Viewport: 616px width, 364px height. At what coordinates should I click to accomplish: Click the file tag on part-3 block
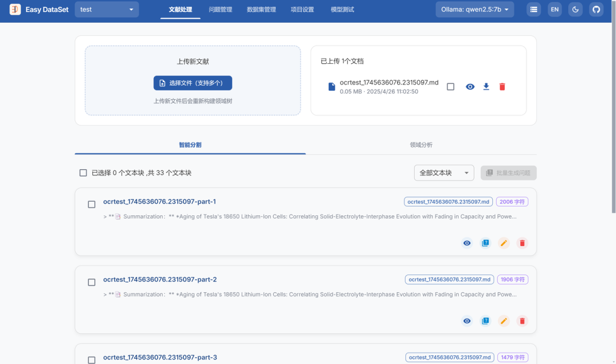pyautogui.click(x=450, y=357)
